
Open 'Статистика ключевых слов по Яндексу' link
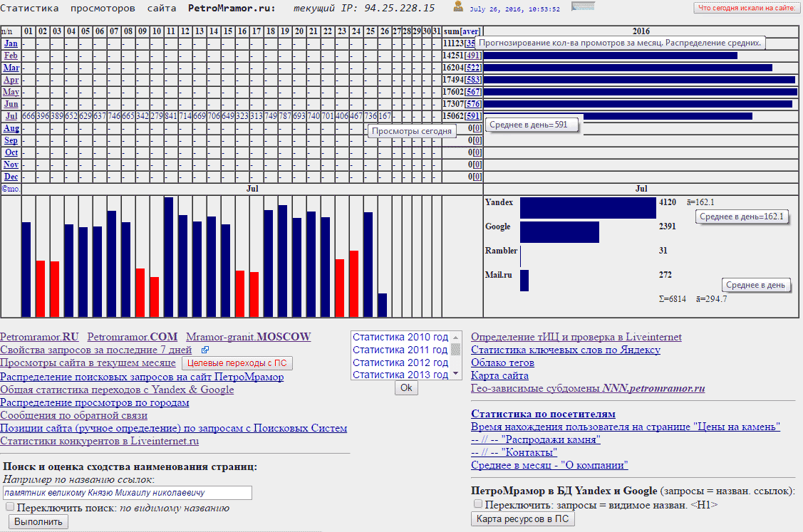tap(566, 350)
